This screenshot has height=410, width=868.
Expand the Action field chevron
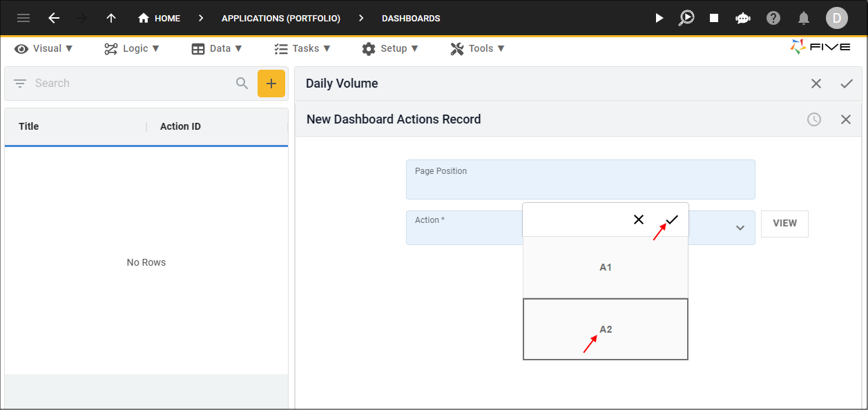(740, 228)
